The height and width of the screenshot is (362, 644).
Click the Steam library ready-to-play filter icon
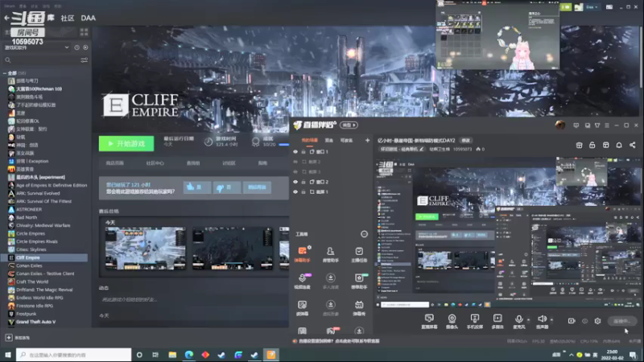85,47
